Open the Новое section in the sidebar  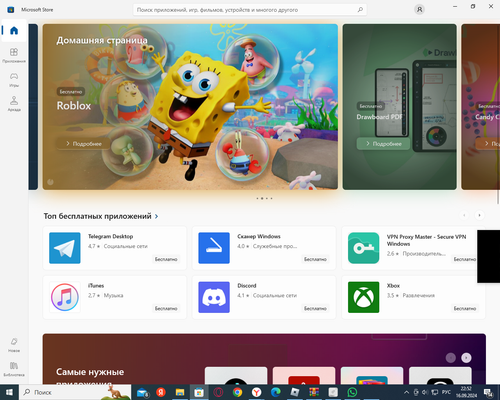(x=14, y=345)
